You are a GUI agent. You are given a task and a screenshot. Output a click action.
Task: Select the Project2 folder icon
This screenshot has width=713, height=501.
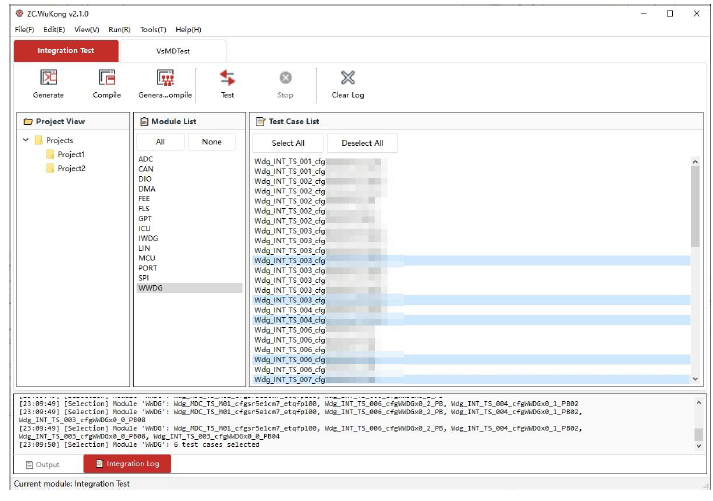(49, 169)
